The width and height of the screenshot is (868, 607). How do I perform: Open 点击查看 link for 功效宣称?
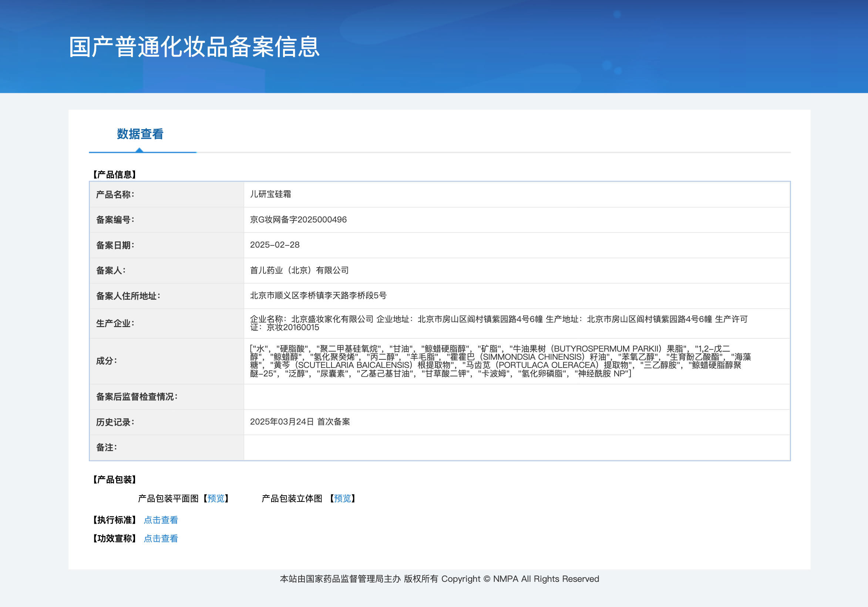[x=161, y=539]
